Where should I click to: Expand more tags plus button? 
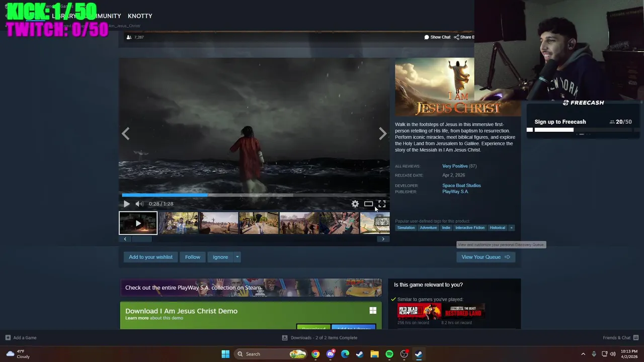pyautogui.click(x=511, y=228)
